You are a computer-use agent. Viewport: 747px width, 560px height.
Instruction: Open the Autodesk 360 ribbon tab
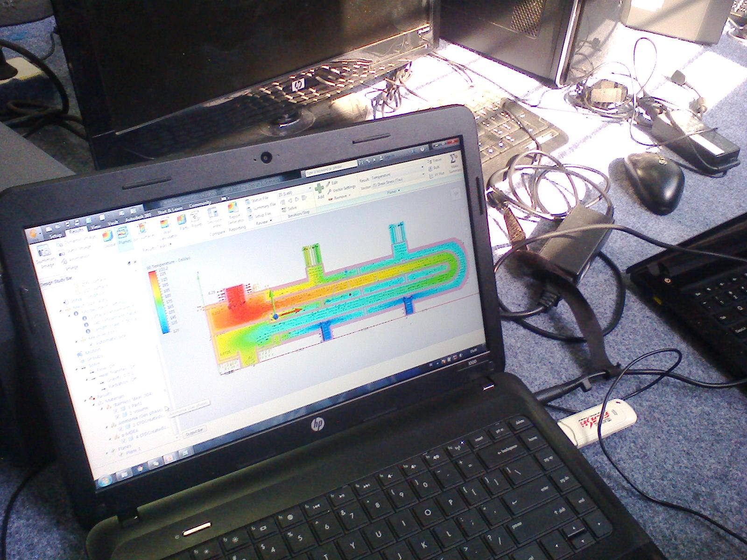pyautogui.click(x=138, y=217)
